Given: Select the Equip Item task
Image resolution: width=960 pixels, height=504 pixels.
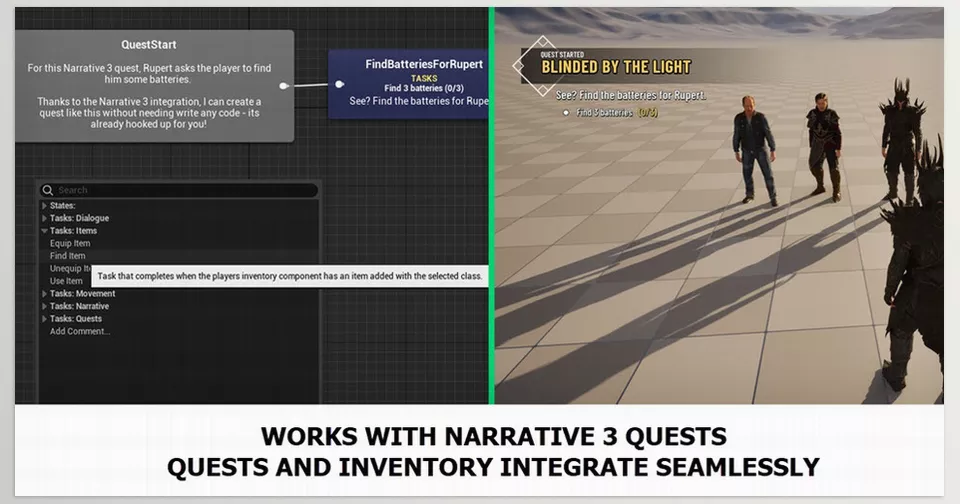Looking at the screenshot, I should click(70, 243).
